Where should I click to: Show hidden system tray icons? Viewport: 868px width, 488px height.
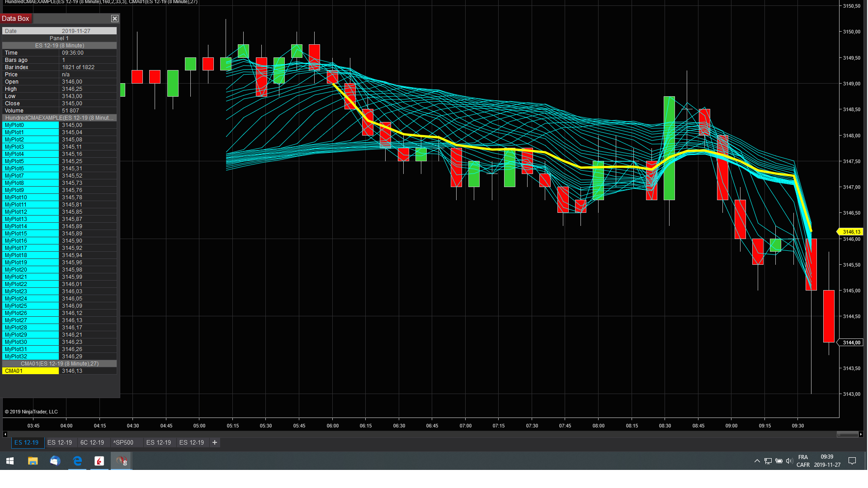[757, 461]
